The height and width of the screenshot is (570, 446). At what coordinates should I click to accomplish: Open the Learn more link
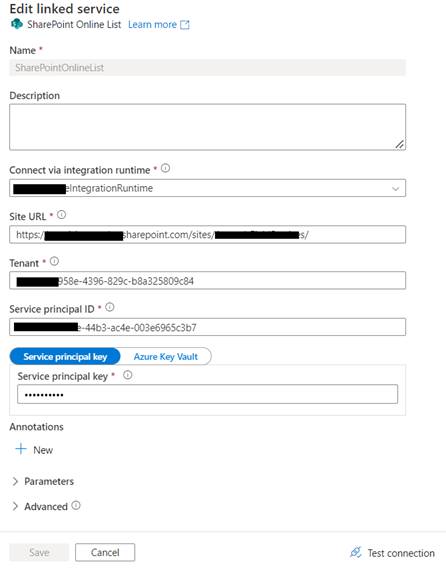coord(152,25)
